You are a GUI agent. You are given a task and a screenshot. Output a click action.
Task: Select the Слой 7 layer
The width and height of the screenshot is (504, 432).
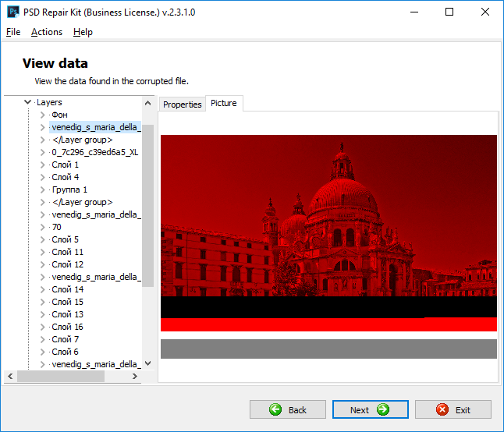66,339
